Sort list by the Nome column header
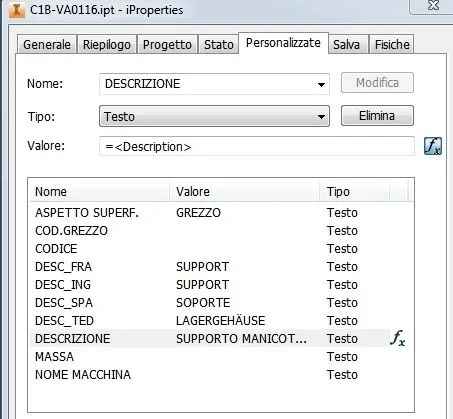453x419 pixels. pyautogui.click(x=99, y=191)
